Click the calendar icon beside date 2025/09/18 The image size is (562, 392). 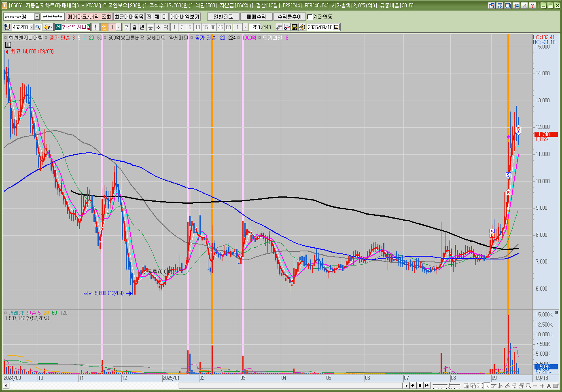336,27
